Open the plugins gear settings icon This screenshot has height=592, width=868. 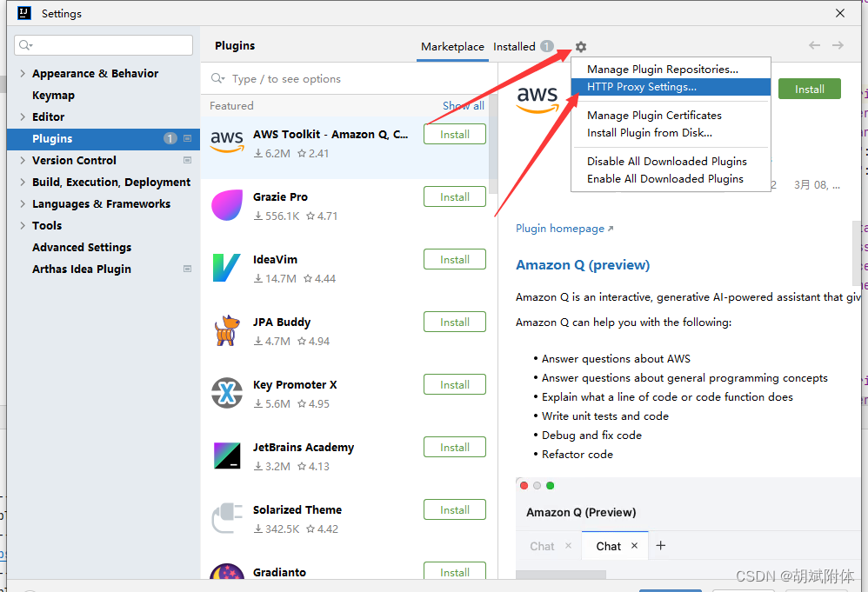click(580, 47)
